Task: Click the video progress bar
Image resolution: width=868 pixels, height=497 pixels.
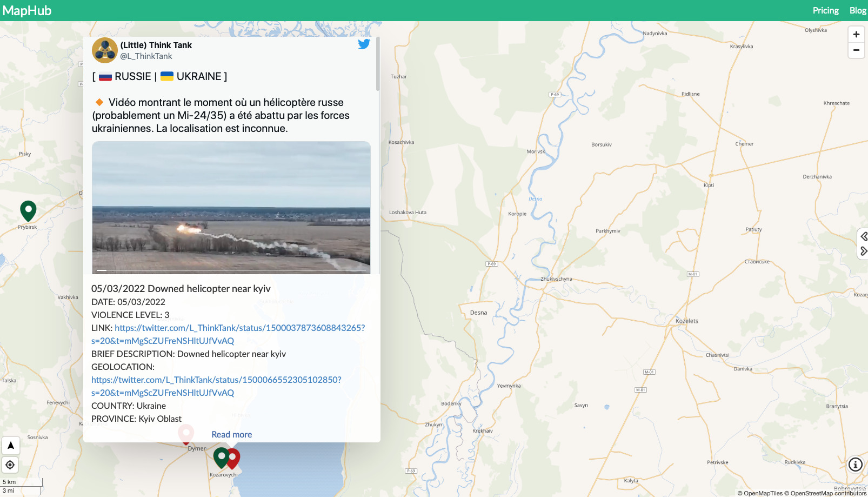Action: [x=231, y=270]
